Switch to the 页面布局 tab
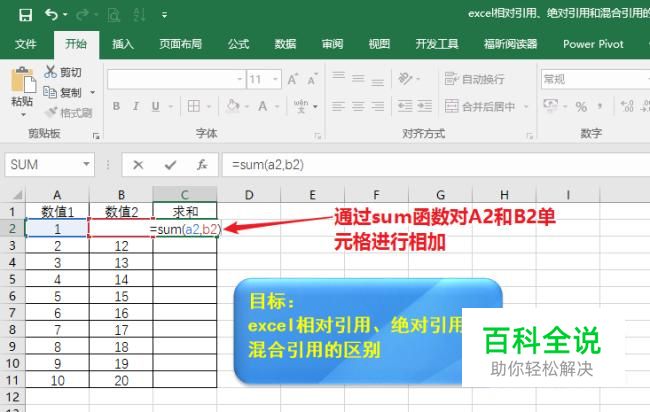This screenshot has width=650, height=412. pyautogui.click(x=181, y=44)
